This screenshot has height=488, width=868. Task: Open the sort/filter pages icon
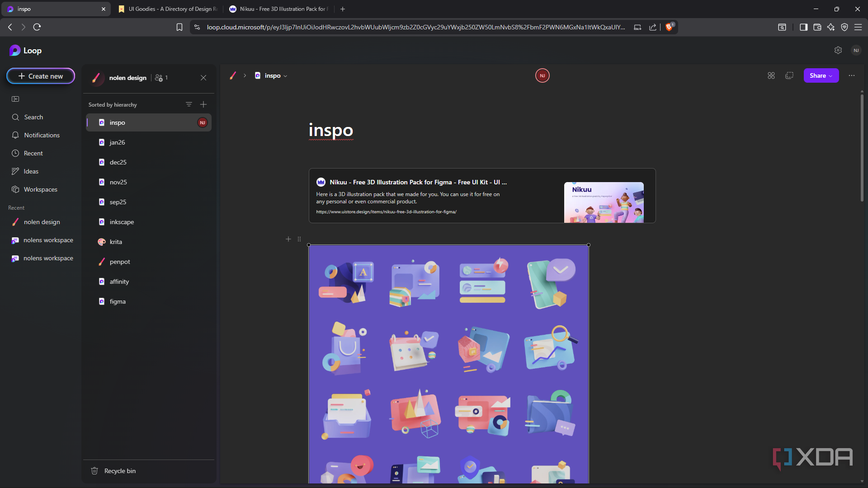click(x=189, y=104)
